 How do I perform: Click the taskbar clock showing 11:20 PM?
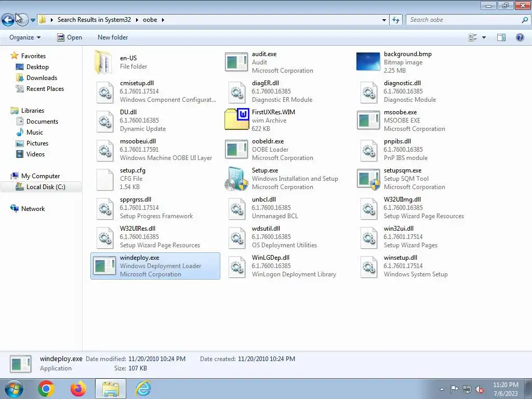506,389
